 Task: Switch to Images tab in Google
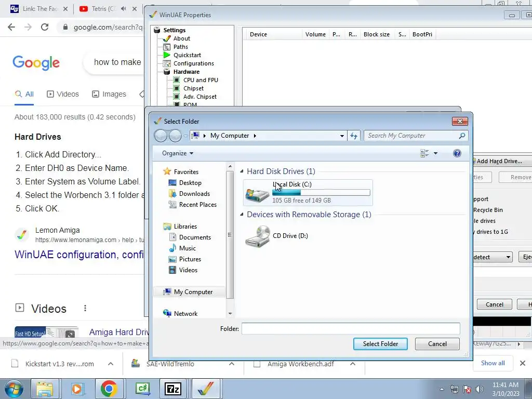point(109,95)
